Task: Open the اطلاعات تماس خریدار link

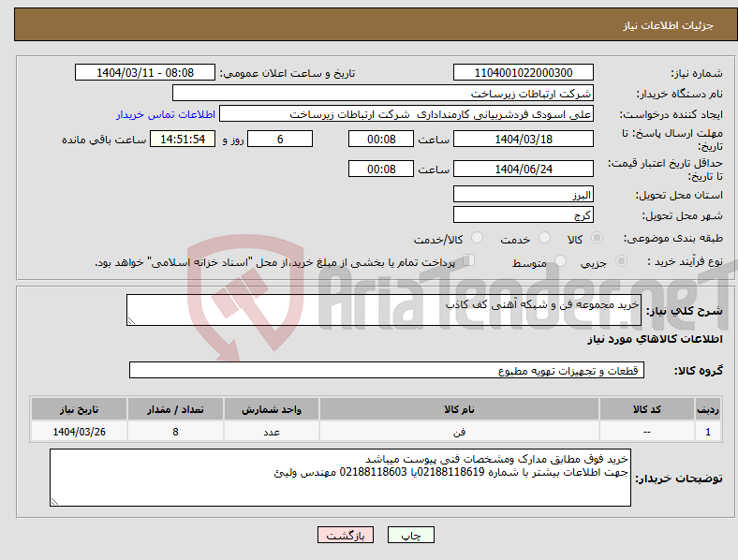Action: [166, 114]
